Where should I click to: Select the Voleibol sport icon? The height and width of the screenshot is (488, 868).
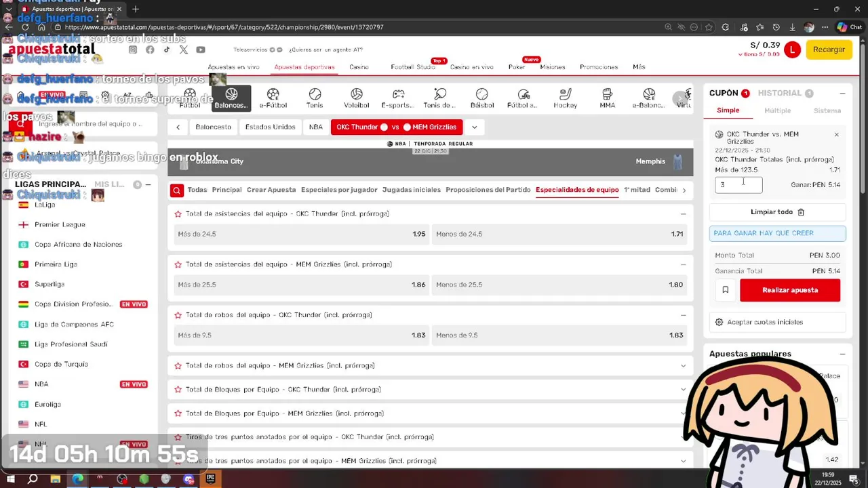tap(357, 98)
